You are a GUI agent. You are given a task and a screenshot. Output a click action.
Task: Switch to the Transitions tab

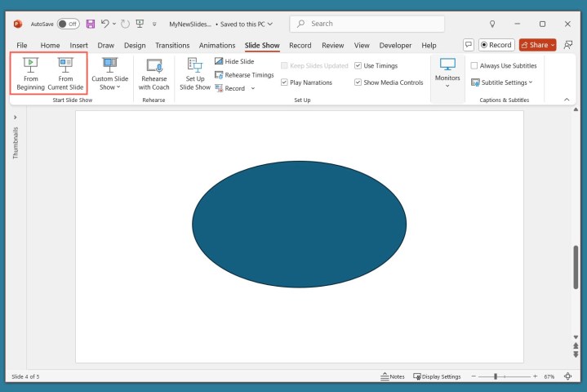coord(171,46)
